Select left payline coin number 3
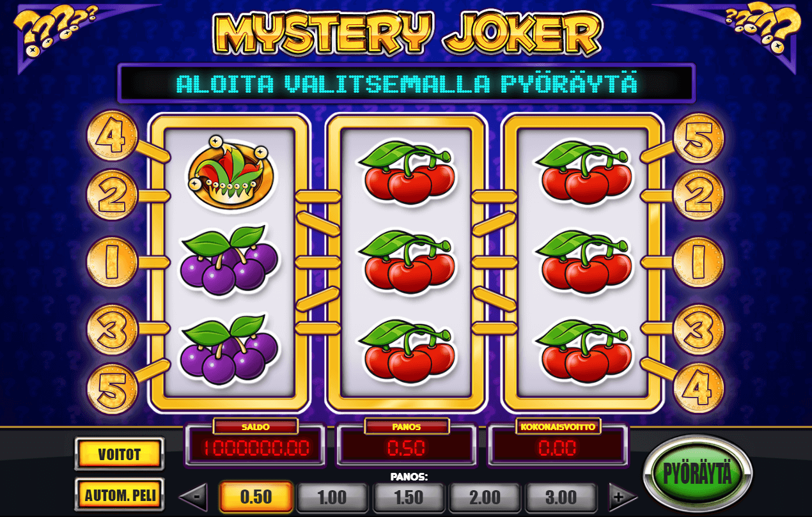812x517 pixels. (x=113, y=329)
